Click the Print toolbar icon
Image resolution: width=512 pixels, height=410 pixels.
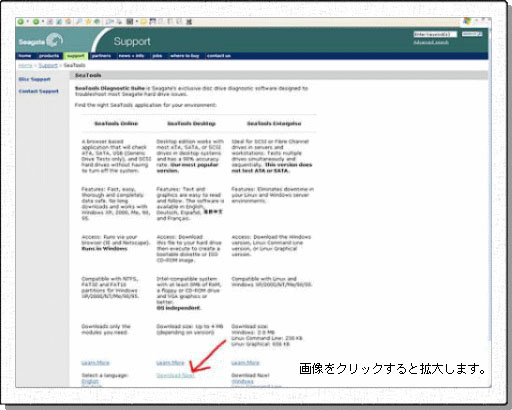(119, 22)
